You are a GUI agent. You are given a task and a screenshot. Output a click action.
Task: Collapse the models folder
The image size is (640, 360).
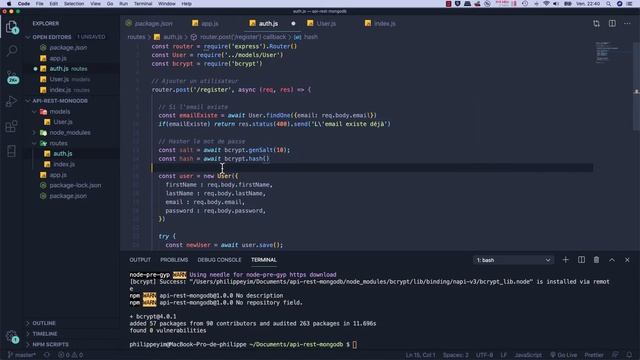(x=60, y=111)
